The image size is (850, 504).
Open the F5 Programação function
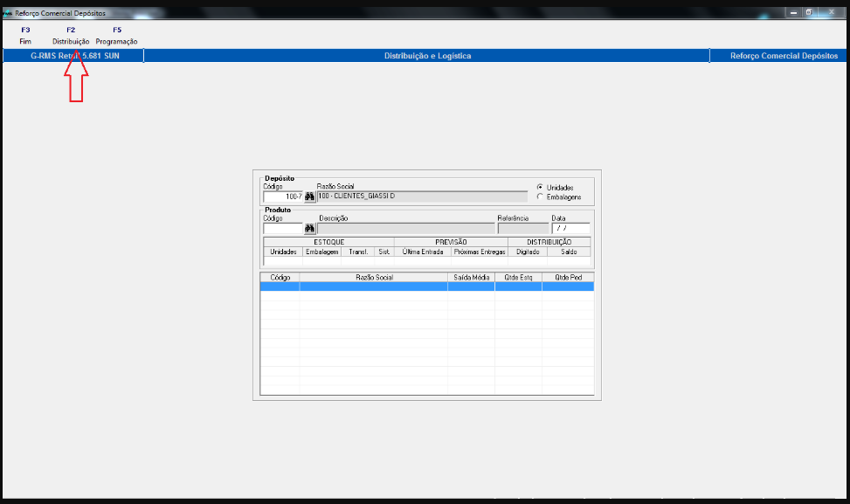point(116,36)
